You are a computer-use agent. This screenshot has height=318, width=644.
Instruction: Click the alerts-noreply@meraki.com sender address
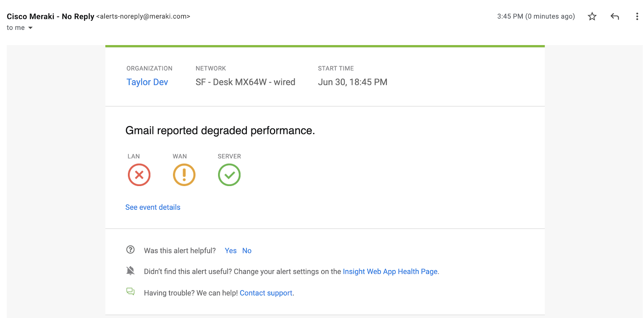143,17
